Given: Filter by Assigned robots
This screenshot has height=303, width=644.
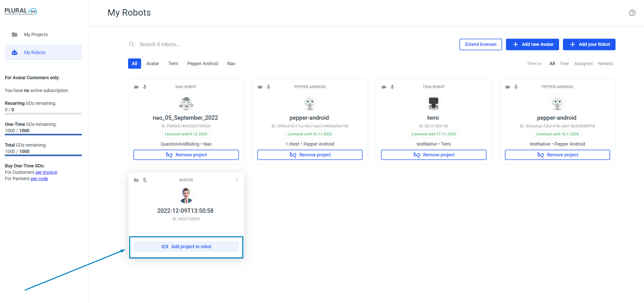Looking at the screenshot, I should pyautogui.click(x=583, y=64).
